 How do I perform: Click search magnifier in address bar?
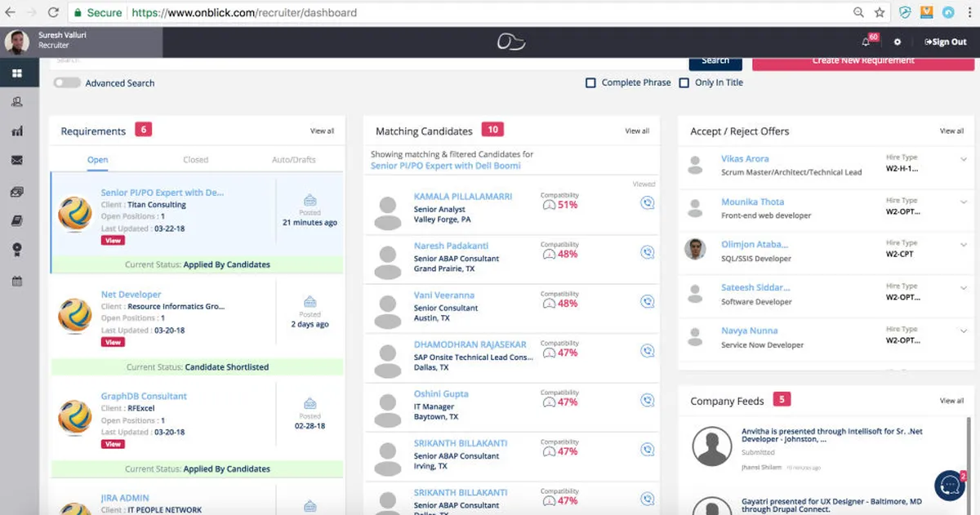click(x=858, y=12)
